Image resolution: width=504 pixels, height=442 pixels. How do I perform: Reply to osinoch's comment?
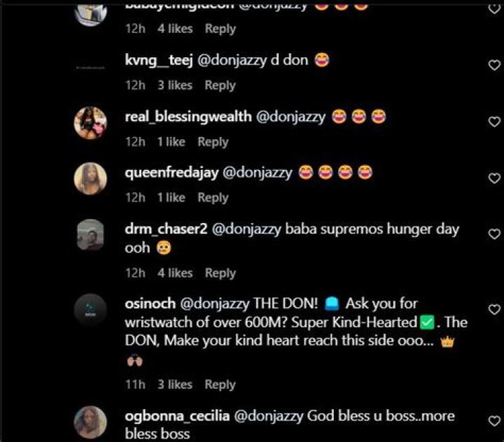220,385
